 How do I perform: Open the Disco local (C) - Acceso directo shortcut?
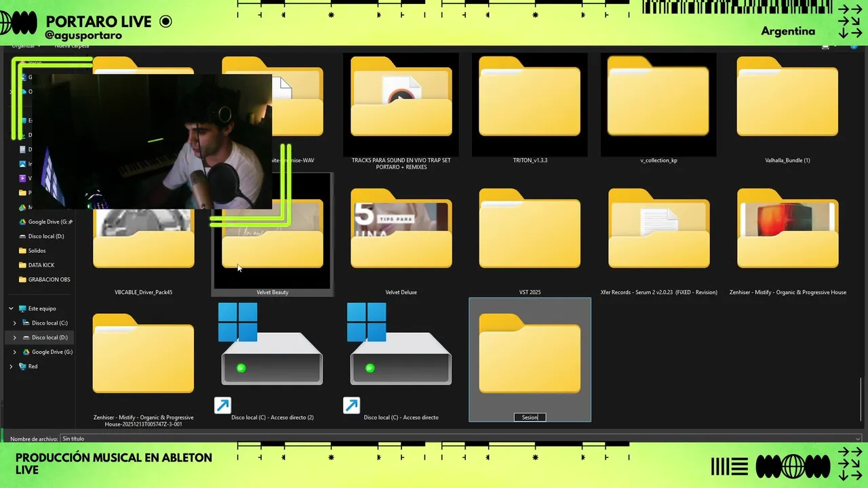tap(401, 358)
